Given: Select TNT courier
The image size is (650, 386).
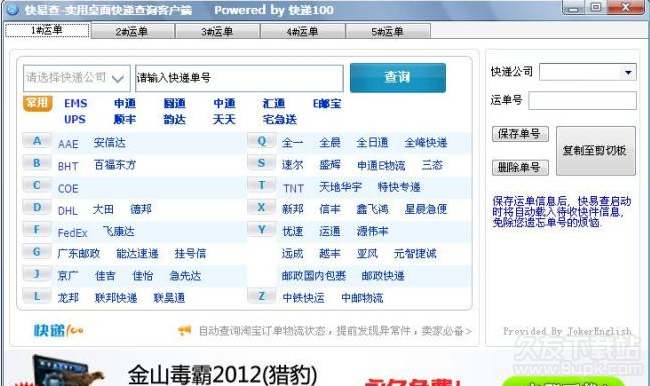Looking at the screenshot, I should (293, 189).
